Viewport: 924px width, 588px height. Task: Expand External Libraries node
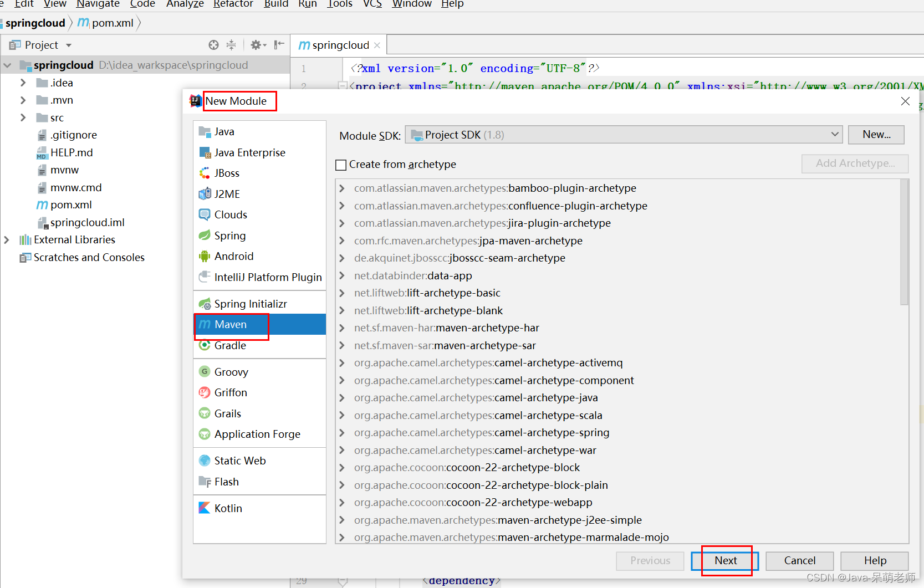7,239
